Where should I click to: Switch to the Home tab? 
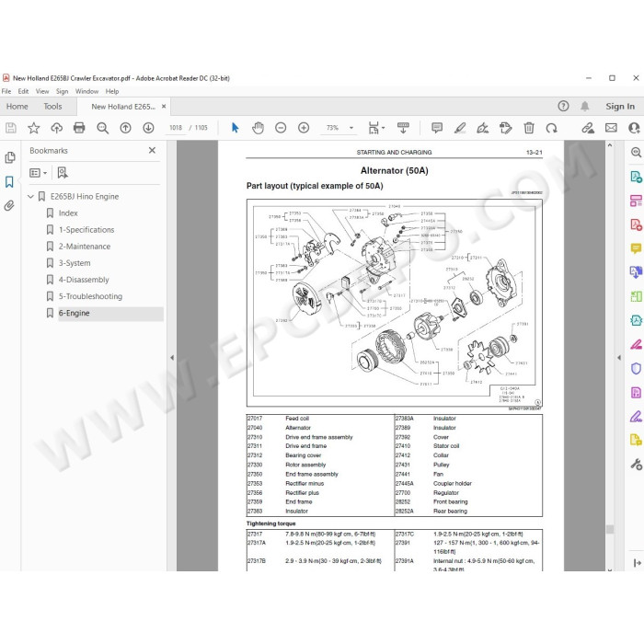tap(17, 107)
